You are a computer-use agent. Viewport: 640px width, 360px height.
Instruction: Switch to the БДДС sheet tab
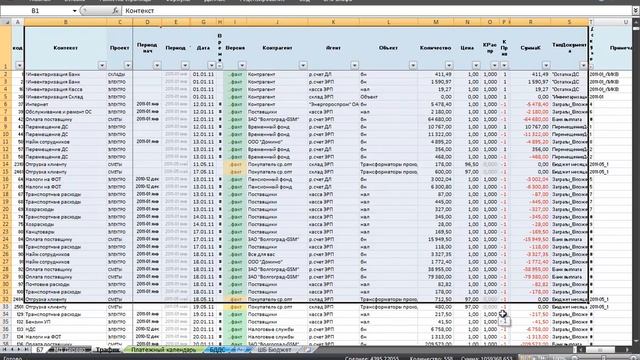[217, 350]
